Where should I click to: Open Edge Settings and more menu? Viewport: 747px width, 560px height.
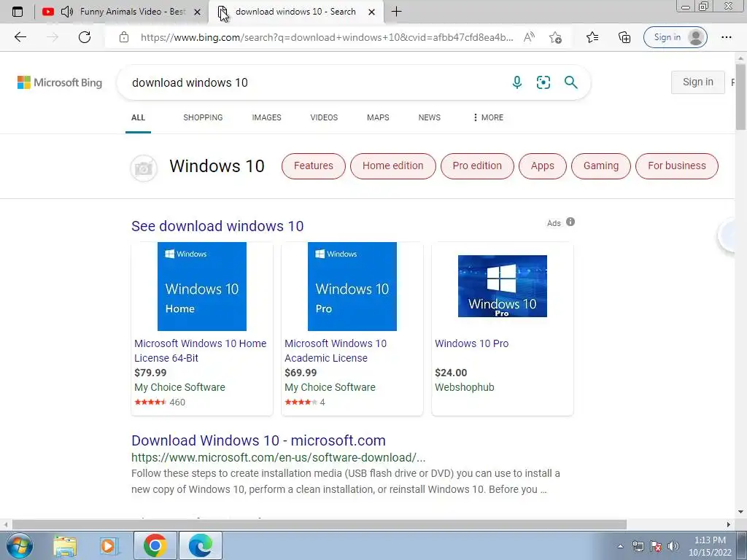(x=726, y=37)
